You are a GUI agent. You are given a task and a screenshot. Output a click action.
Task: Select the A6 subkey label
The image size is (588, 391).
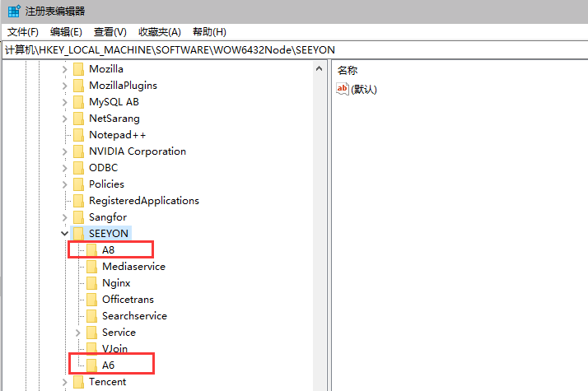click(x=109, y=365)
